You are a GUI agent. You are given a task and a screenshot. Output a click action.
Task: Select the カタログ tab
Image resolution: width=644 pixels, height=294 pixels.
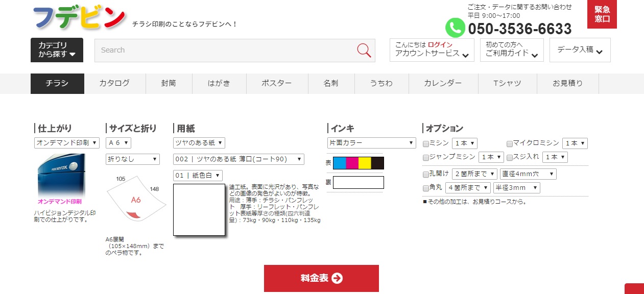[x=114, y=83]
